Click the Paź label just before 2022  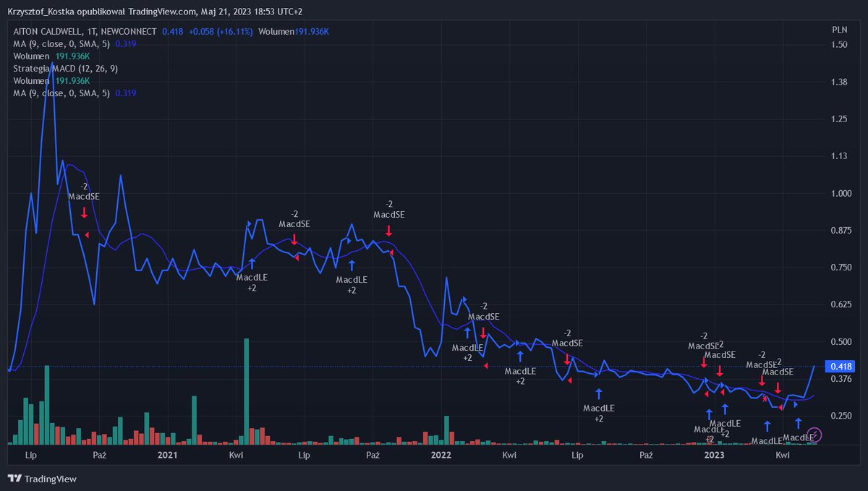pyautogui.click(x=373, y=456)
